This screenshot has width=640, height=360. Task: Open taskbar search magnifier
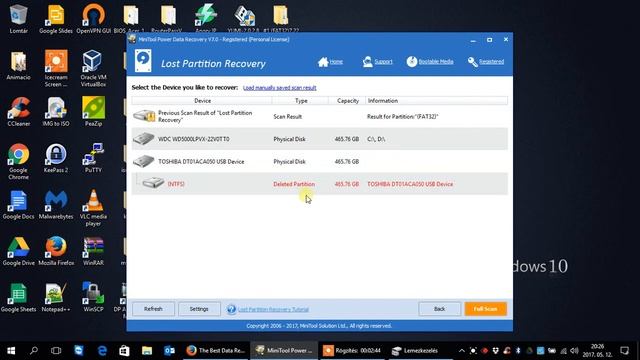click(x=33, y=351)
